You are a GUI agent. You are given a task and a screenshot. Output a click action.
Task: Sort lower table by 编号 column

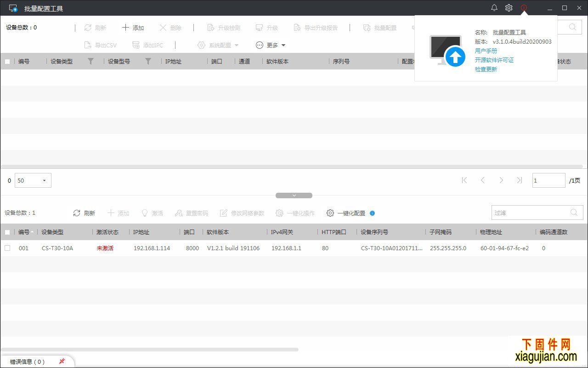(24, 232)
